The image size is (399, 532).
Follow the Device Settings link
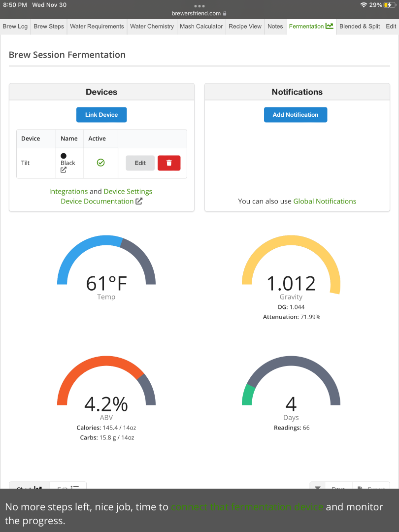[x=128, y=192]
